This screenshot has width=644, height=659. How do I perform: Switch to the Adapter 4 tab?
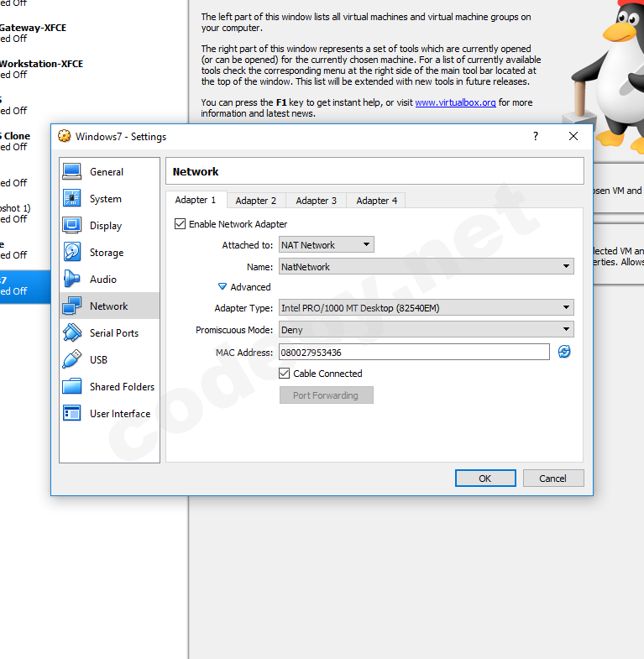376,201
